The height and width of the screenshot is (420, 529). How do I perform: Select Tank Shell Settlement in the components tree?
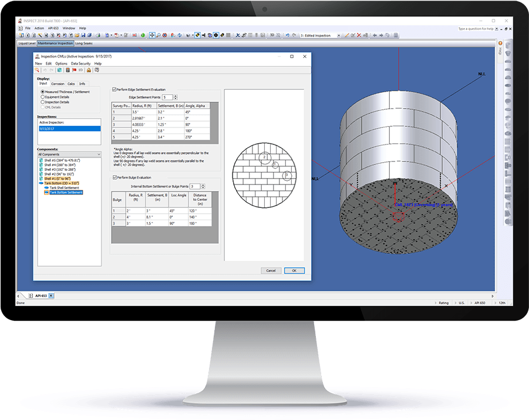point(65,187)
